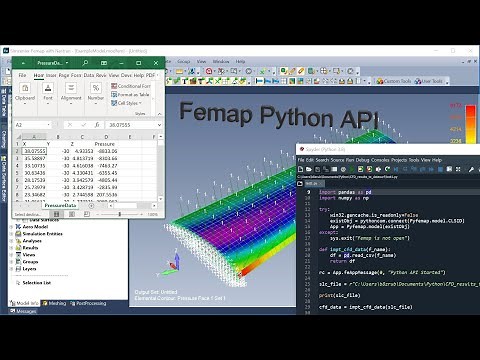The width and height of the screenshot is (480, 360).
Task: Collapse the Excel ribbon arrow
Action: pyautogui.click(x=159, y=114)
